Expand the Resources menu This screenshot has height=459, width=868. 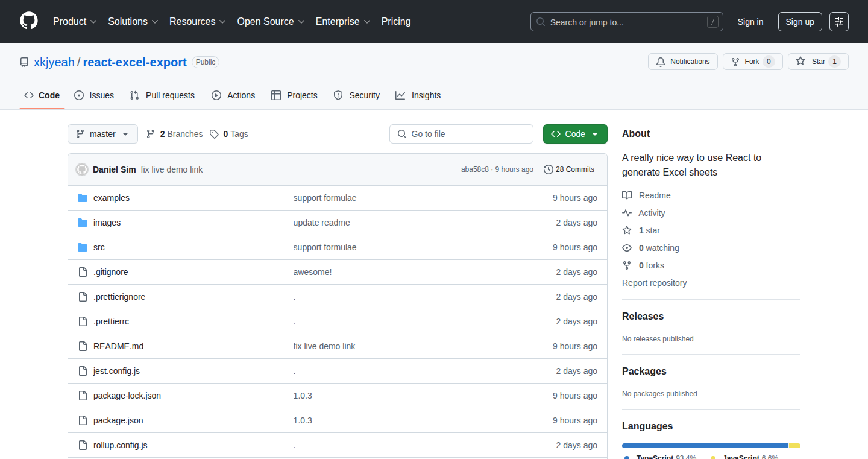coord(198,21)
